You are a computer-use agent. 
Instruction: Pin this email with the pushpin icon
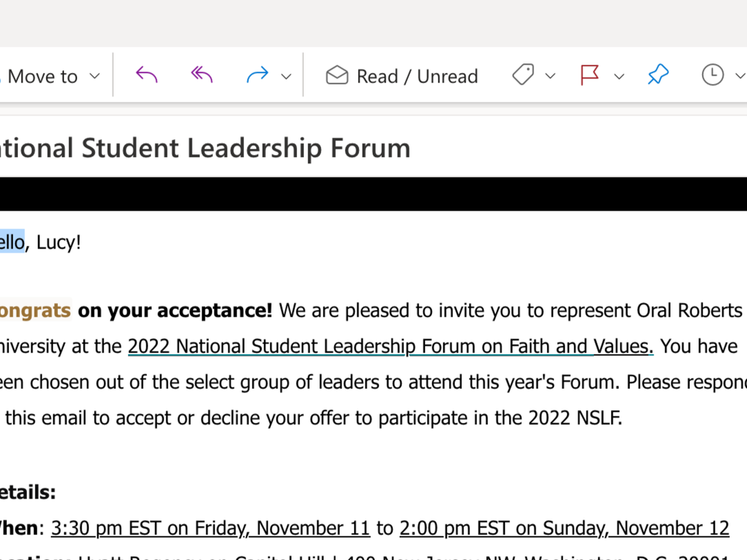(657, 76)
